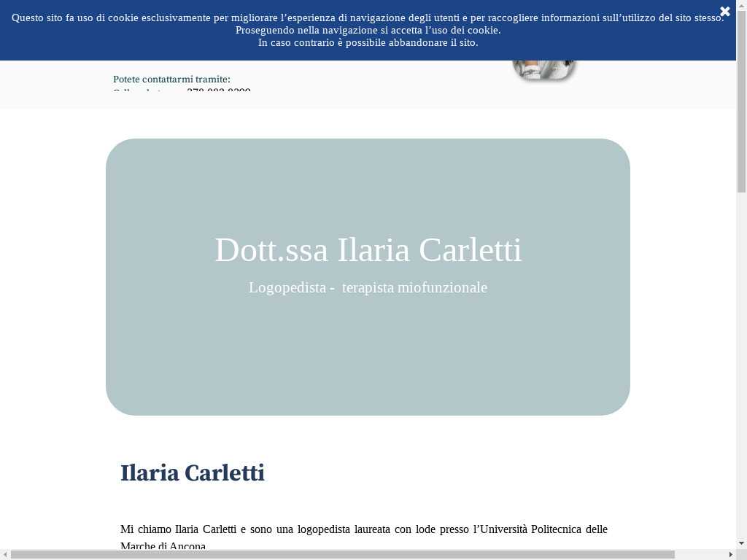Image resolution: width=747 pixels, height=560 pixels.
Task: Click the horizontal scrollbar thumb
Action: 343,555
